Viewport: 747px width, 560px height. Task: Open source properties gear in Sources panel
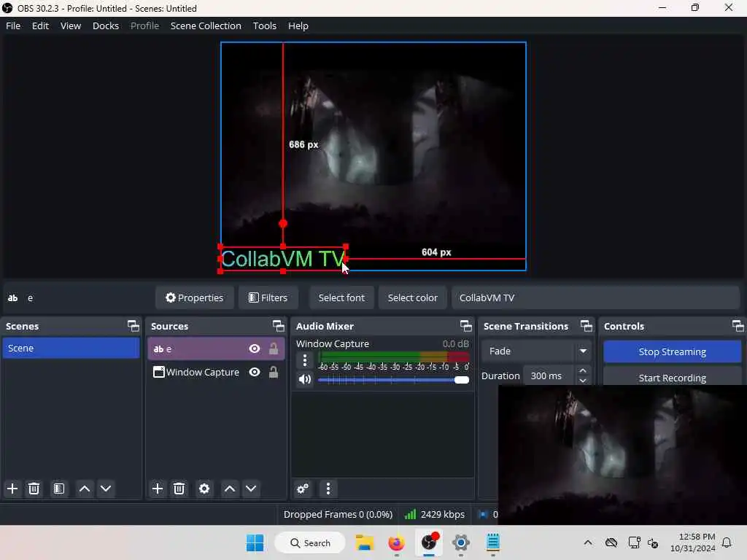coord(204,489)
